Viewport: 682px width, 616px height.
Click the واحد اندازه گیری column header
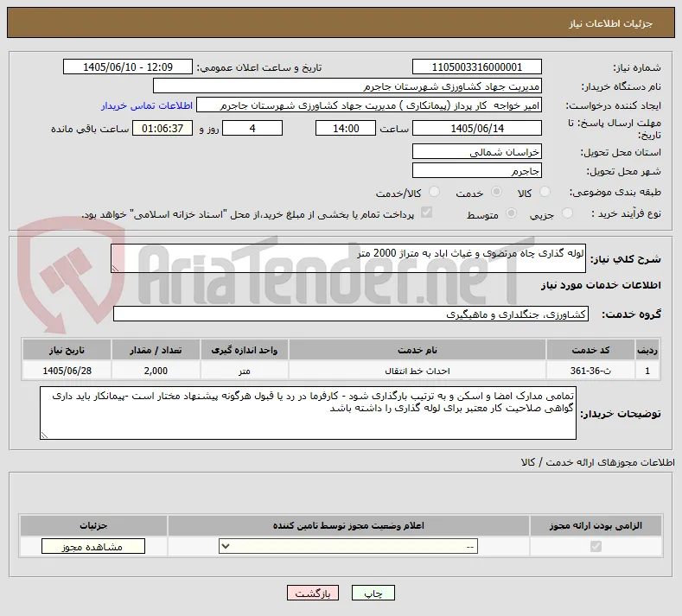pyautogui.click(x=244, y=350)
